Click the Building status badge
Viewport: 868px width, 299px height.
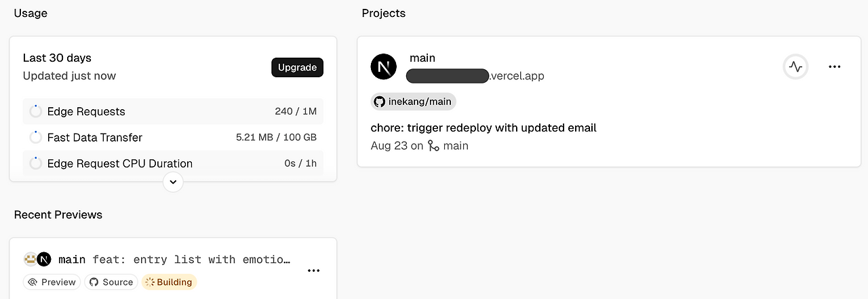coord(169,282)
